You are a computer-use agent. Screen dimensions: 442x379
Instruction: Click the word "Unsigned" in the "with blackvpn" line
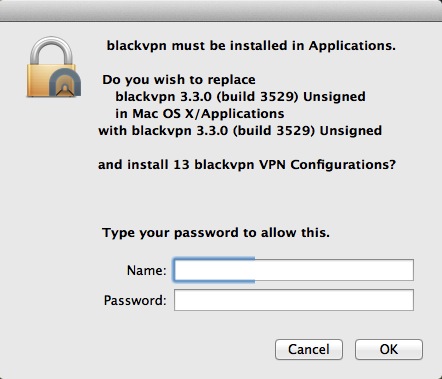tap(351, 131)
